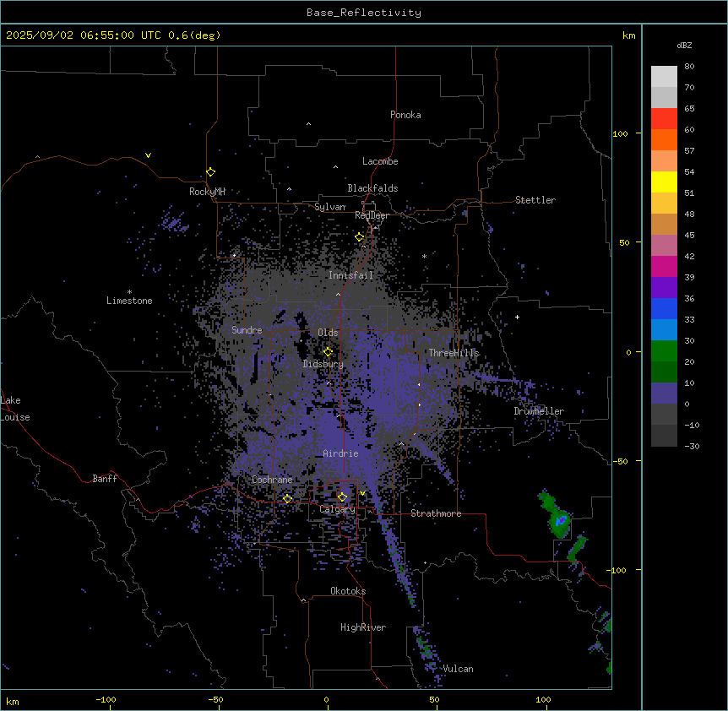
Task: Select the green 20-30 dBZ legend swatch
Action: pos(664,351)
